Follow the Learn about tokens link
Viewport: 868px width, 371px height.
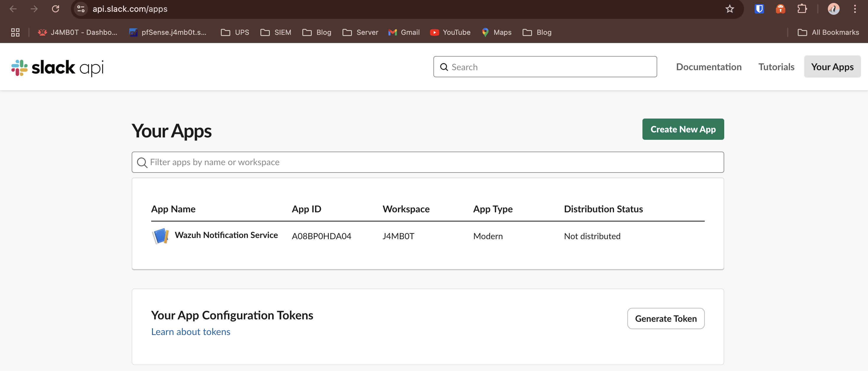pos(190,332)
